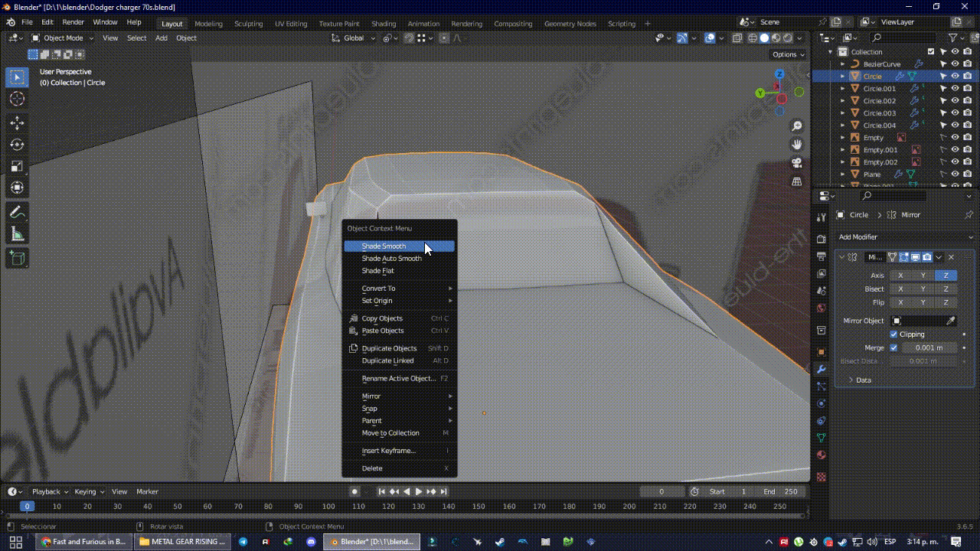Activate the Rotate tool
980x551 pixels.
pos(17,145)
